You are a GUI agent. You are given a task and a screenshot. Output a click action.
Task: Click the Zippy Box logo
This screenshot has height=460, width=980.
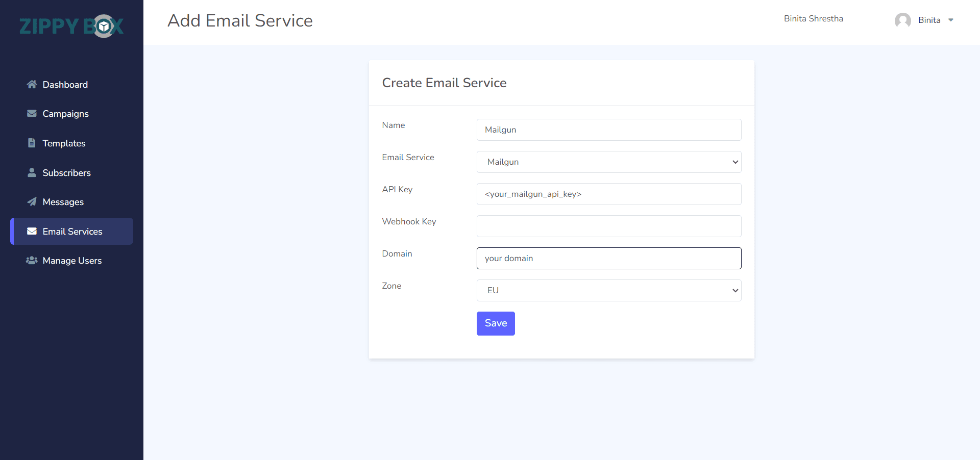[71, 26]
